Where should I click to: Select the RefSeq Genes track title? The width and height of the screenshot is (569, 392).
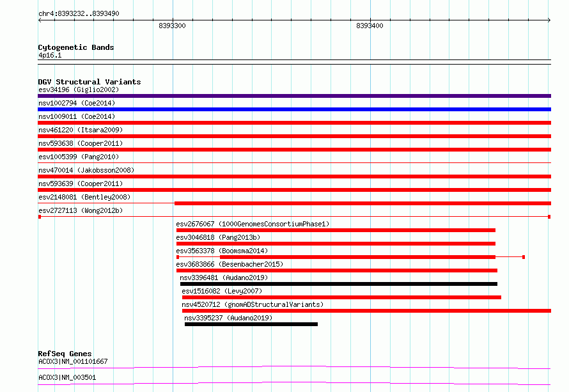point(65,354)
